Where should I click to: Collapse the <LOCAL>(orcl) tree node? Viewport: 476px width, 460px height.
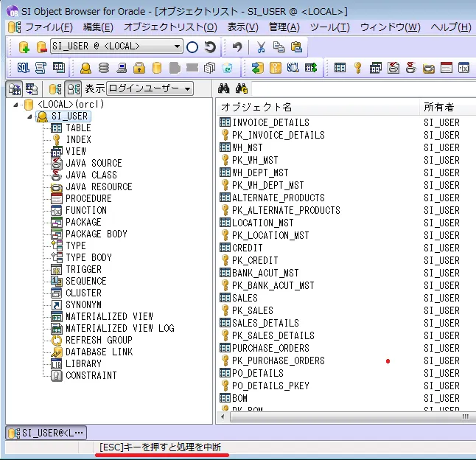(x=15, y=105)
